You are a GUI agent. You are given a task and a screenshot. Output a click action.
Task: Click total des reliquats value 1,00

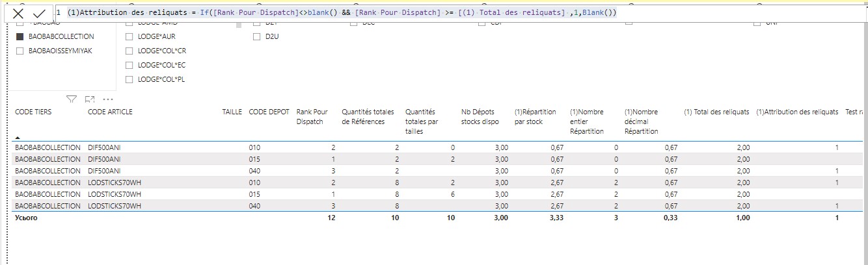coord(742,218)
